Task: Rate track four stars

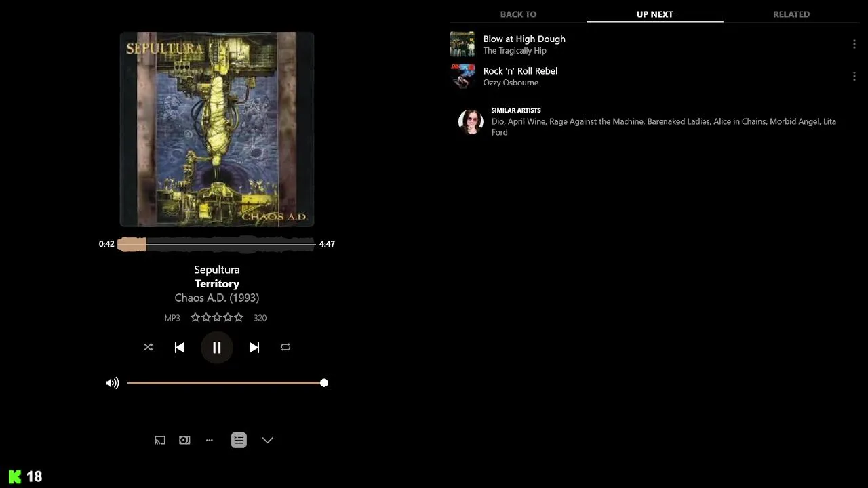Action: click(x=228, y=317)
